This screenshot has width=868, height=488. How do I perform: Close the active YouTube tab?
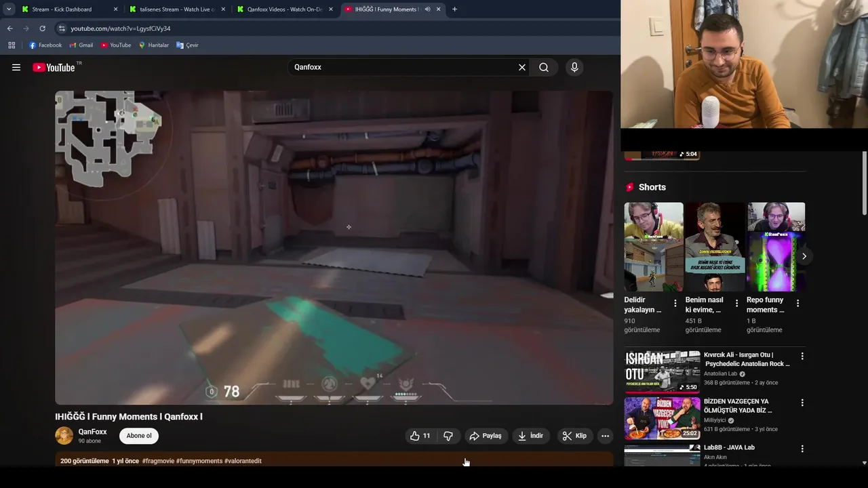[x=438, y=9]
